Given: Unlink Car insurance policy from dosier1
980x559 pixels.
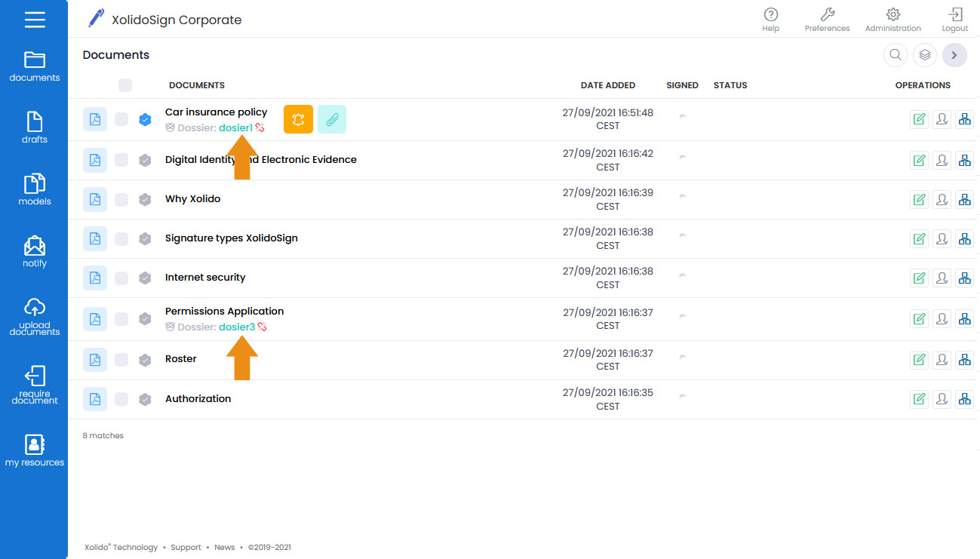Looking at the screenshot, I should click(x=260, y=128).
